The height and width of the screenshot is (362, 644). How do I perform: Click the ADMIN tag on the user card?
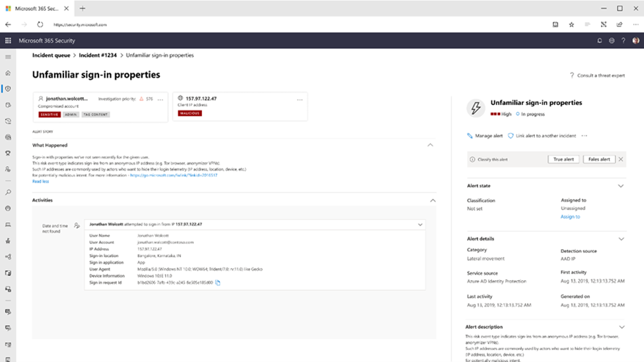click(71, 115)
